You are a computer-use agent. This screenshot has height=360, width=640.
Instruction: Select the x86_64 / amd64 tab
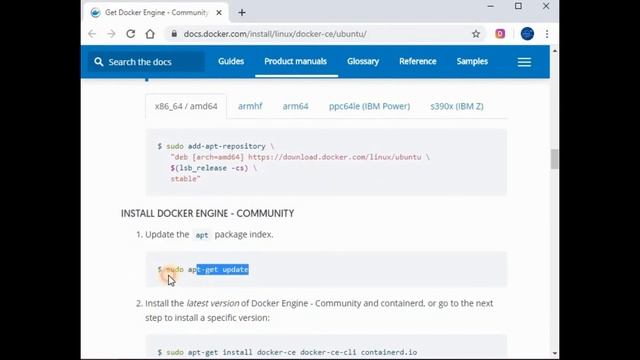(186, 106)
